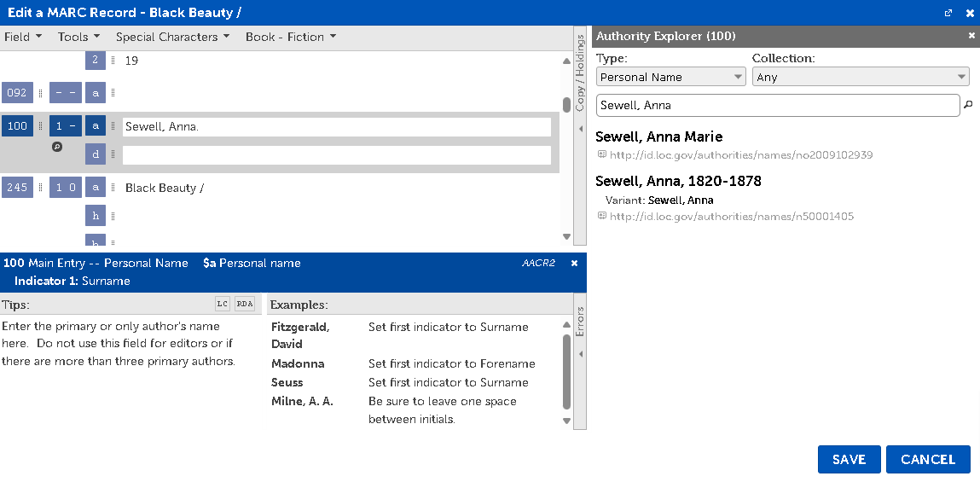Click the search icon beside Sewell, Anna query

969,105
